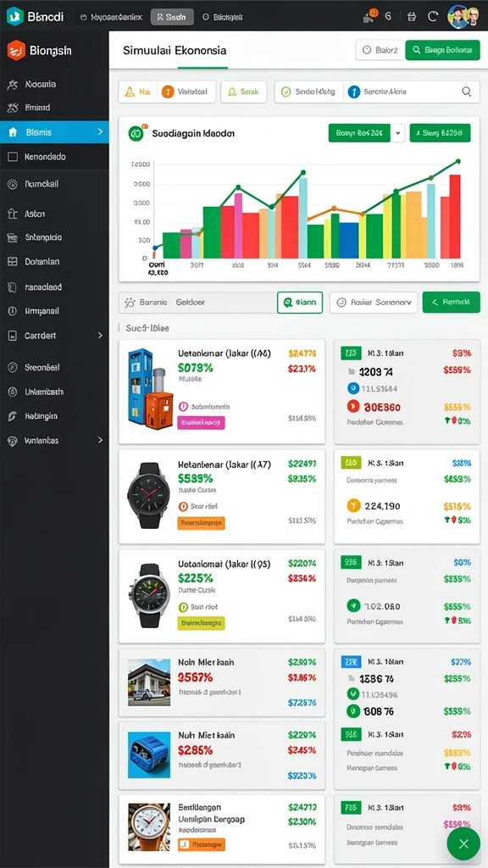Expand the Bismis sidebar chevron
This screenshot has height=868, width=488.
100,131
